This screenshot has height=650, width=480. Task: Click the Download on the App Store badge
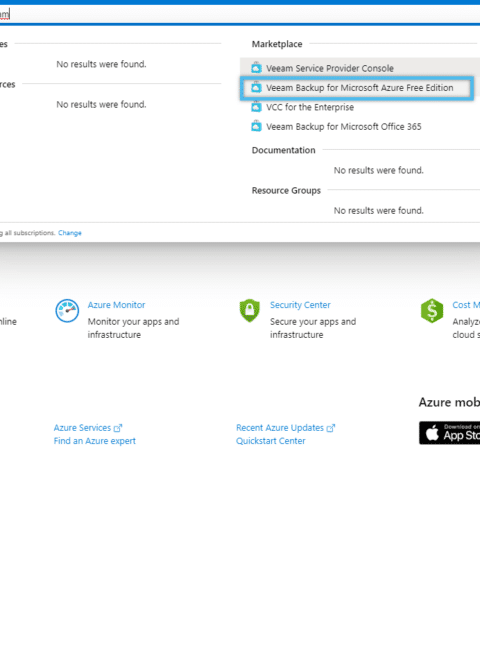(x=449, y=433)
